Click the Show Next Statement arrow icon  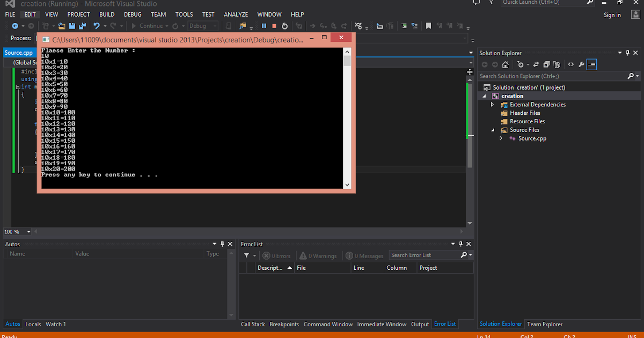(312, 26)
